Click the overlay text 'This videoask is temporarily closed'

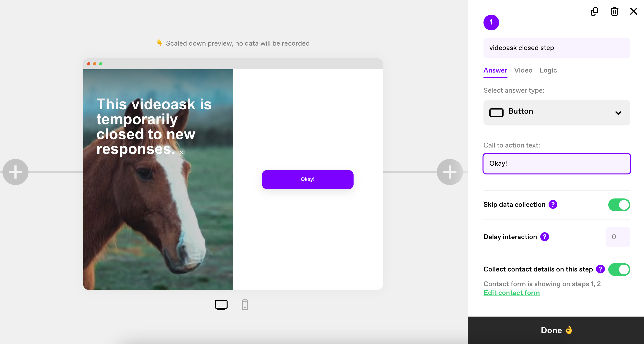pyautogui.click(x=154, y=126)
